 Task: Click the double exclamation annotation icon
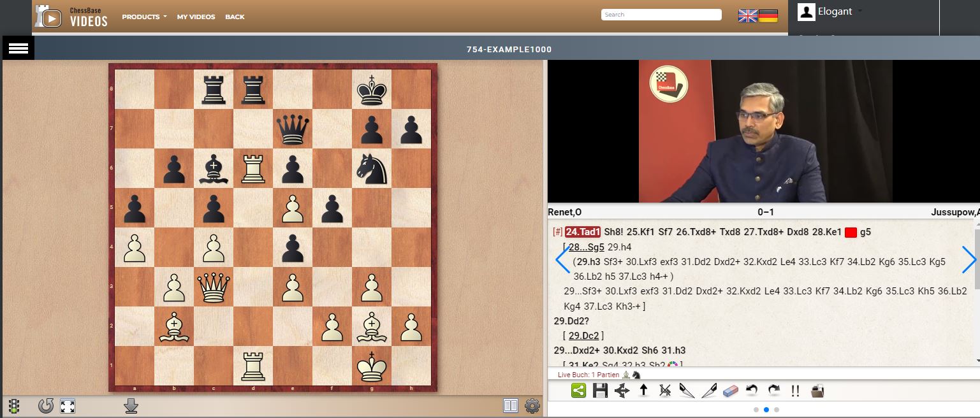coord(795,391)
